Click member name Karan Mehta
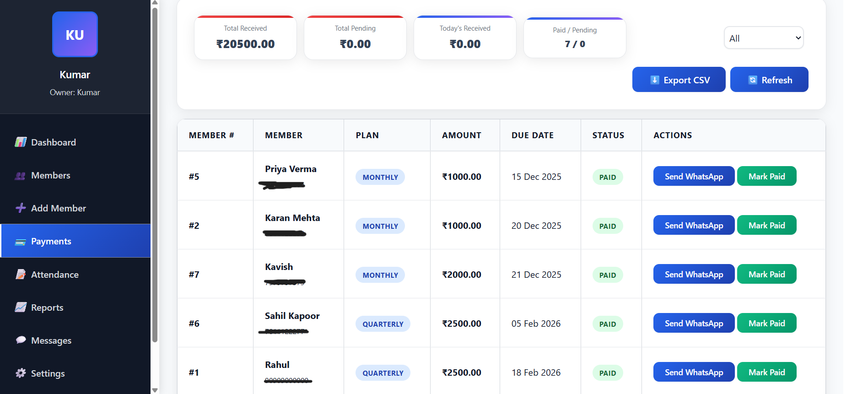The width and height of the screenshot is (868, 394). pyautogui.click(x=292, y=218)
